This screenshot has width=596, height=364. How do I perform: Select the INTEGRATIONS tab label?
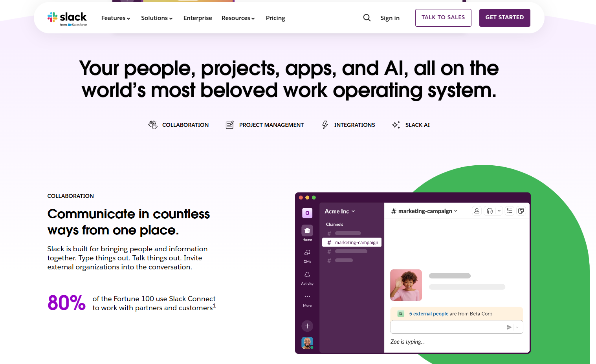[x=355, y=125]
